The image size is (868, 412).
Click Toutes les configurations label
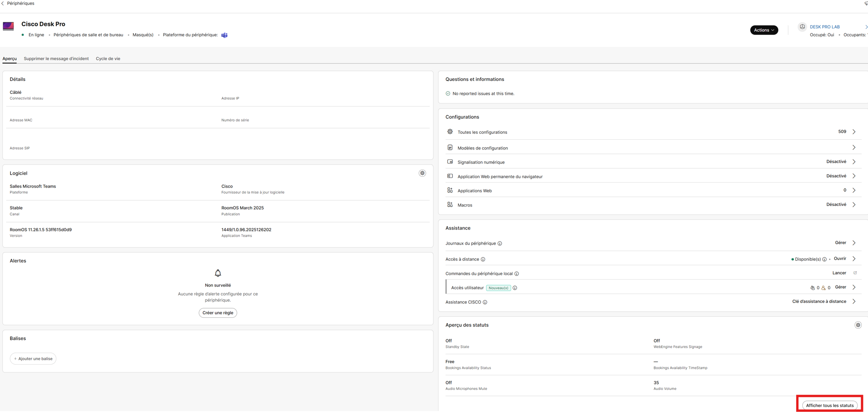(482, 132)
